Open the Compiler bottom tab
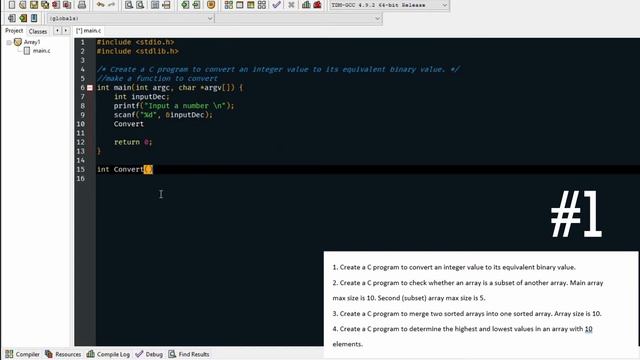 click(x=22, y=354)
